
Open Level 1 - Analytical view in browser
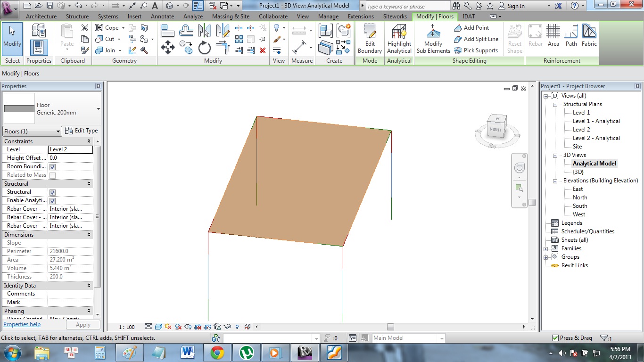pos(596,121)
